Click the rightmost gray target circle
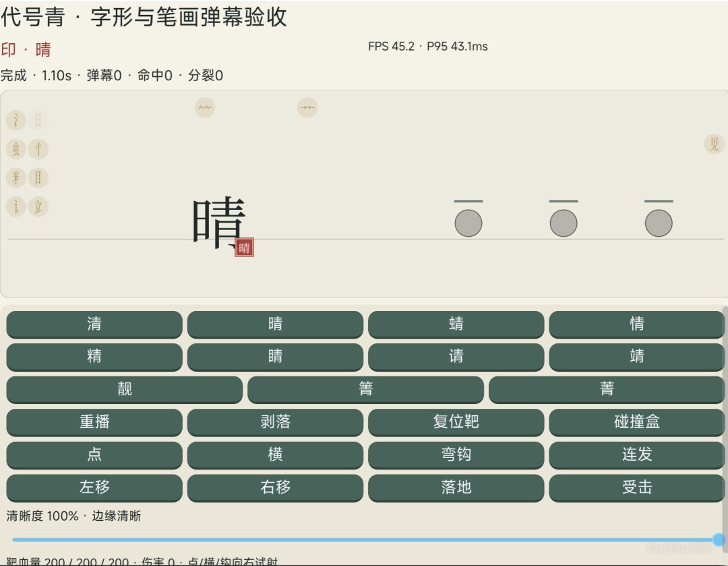 [659, 223]
